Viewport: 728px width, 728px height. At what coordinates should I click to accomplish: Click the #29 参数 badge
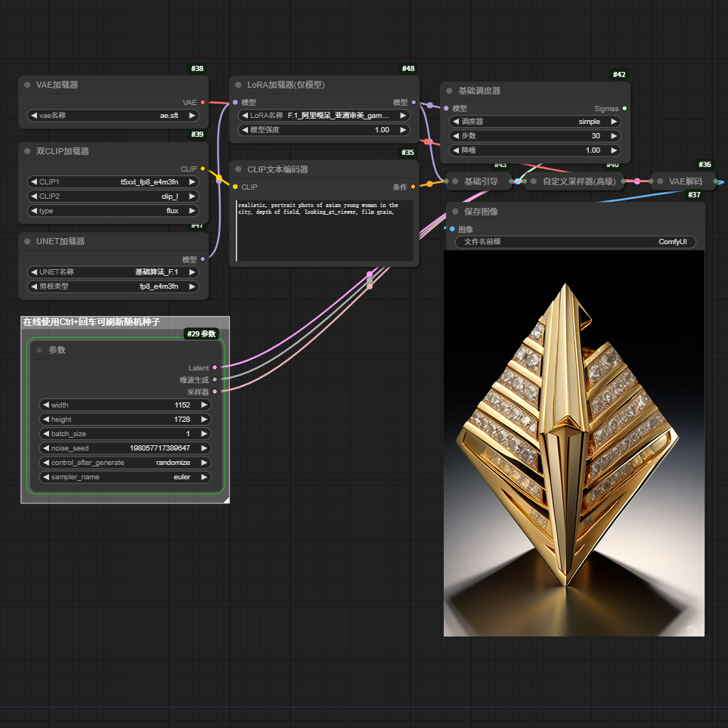coord(201,334)
